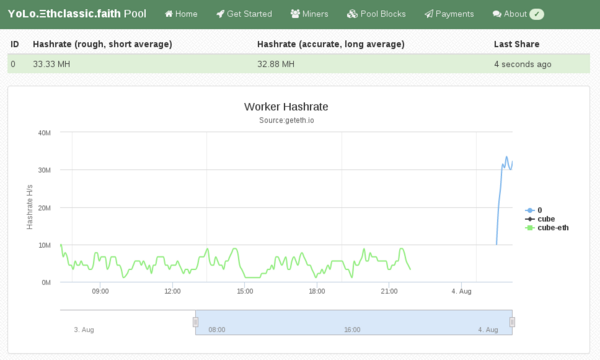
Task: Open the Pool Blocks page
Action: [x=376, y=14]
